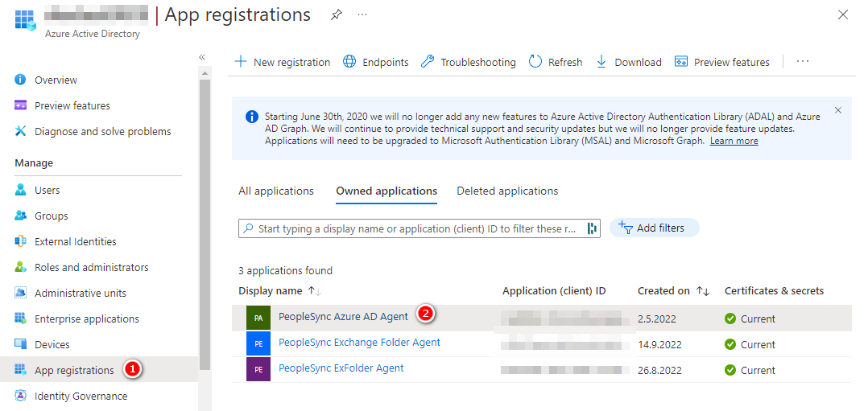This screenshot has height=411, width=868.
Task: Open Preview features from toolbar
Action: [721, 62]
